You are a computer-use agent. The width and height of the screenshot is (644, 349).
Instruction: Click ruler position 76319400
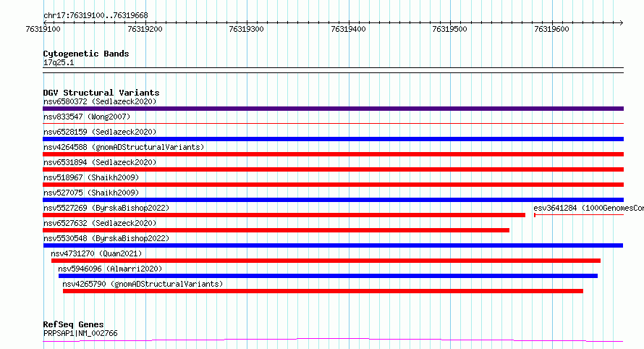coord(348,29)
